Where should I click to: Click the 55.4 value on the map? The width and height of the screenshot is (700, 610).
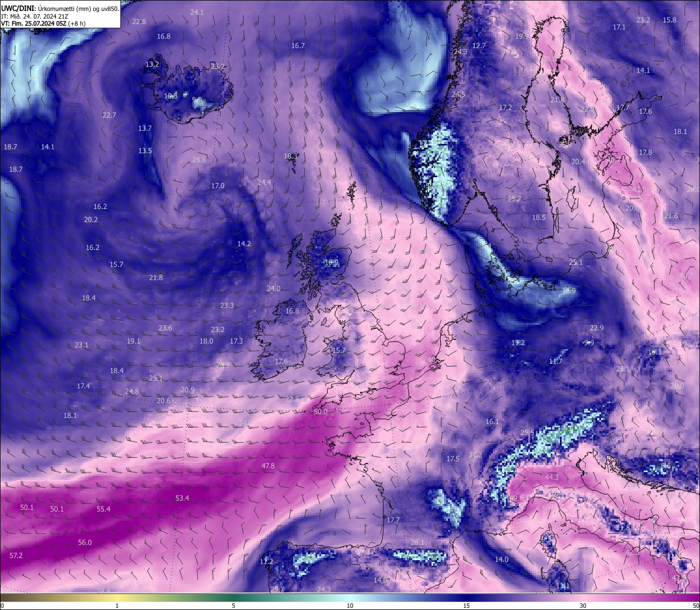[103, 509]
